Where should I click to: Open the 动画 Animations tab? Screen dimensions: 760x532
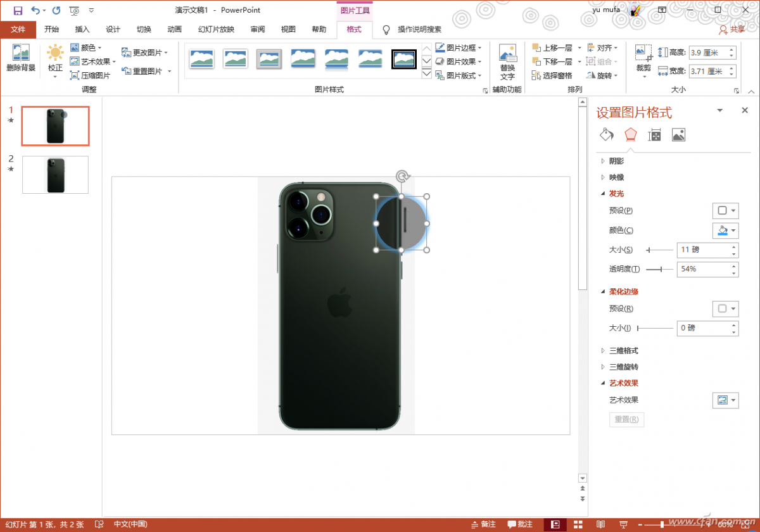point(174,29)
